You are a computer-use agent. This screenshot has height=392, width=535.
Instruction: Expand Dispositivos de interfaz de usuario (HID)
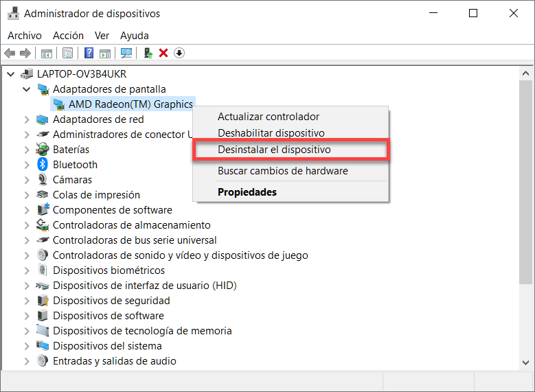pos(27,285)
